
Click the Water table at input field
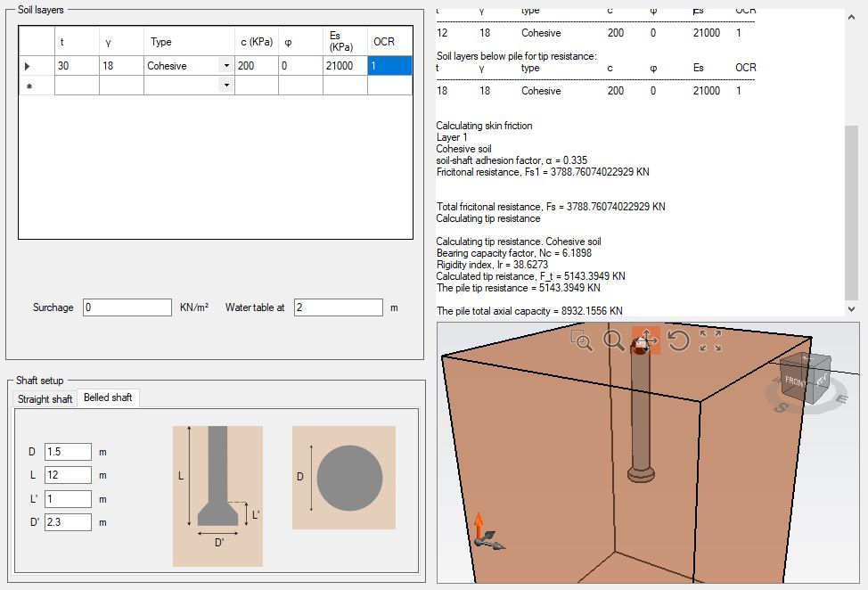pos(339,307)
